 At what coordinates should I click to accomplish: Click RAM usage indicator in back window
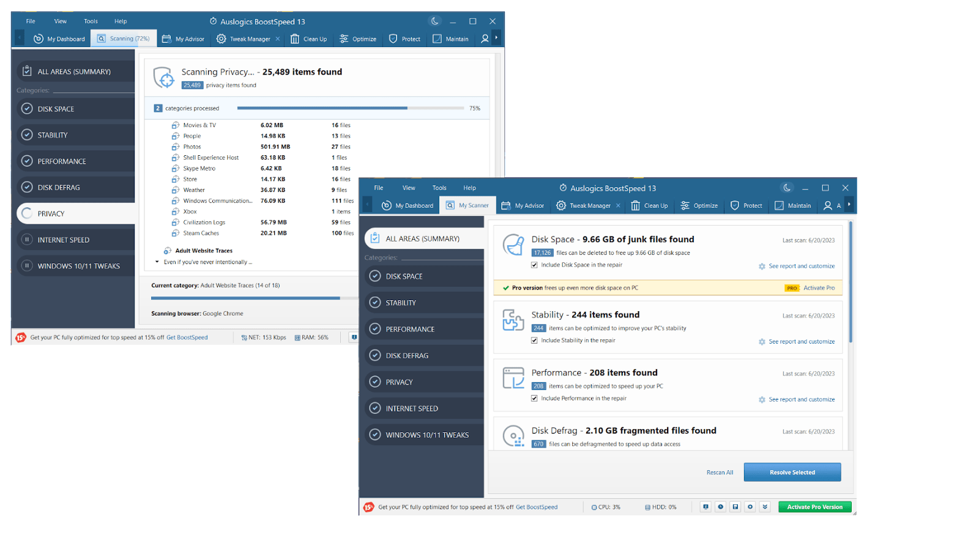[x=311, y=337]
